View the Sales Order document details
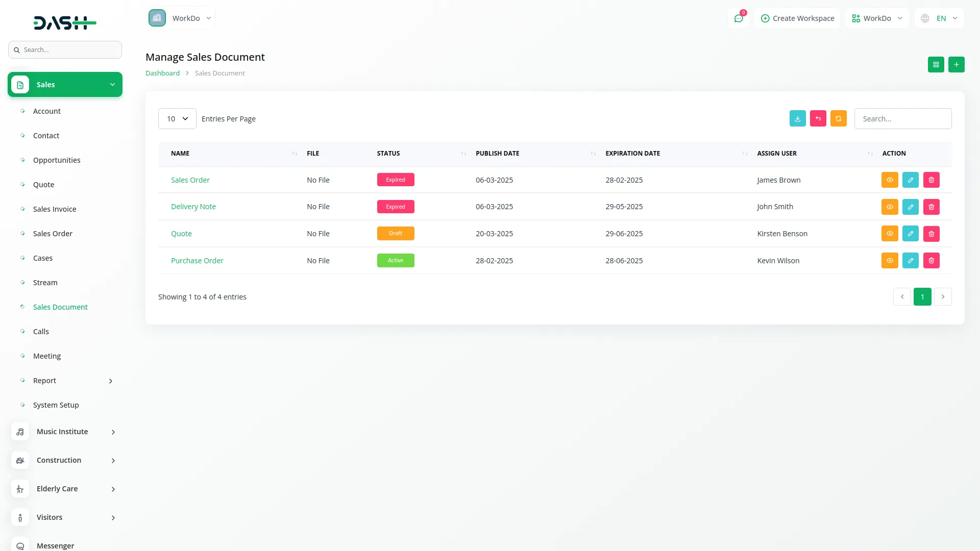The image size is (980, 551). pos(889,180)
